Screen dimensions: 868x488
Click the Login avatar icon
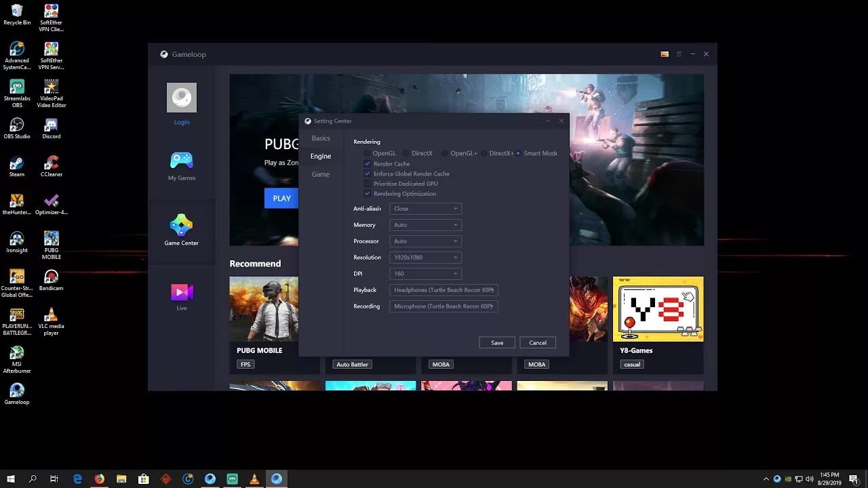pyautogui.click(x=182, y=98)
